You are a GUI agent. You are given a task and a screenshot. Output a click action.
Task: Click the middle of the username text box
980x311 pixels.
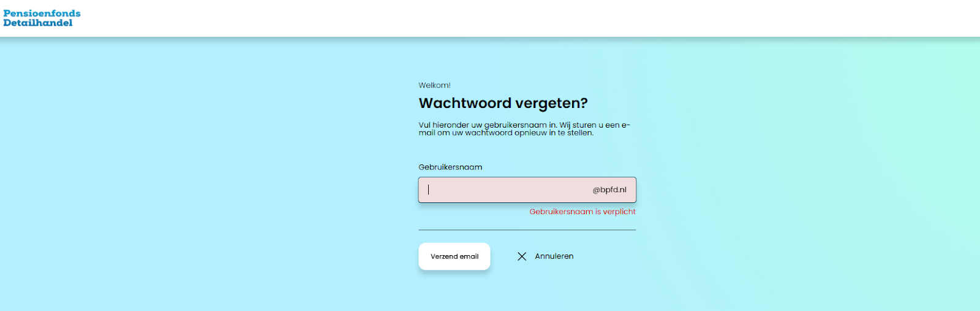527,190
